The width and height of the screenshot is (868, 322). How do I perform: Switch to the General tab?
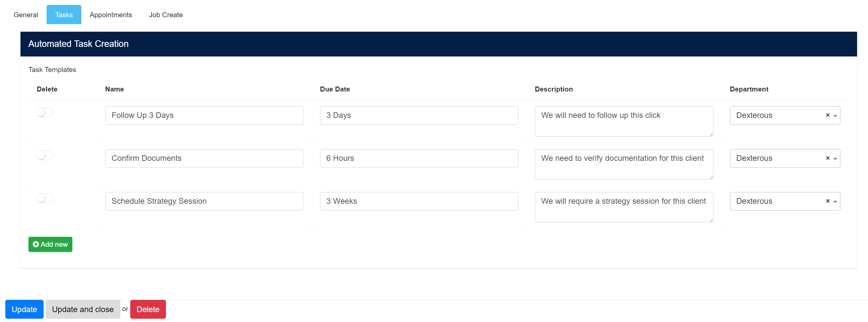[25, 15]
